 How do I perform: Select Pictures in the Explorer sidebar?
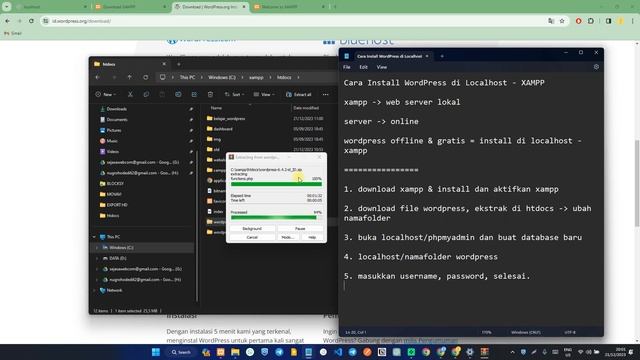(114, 130)
